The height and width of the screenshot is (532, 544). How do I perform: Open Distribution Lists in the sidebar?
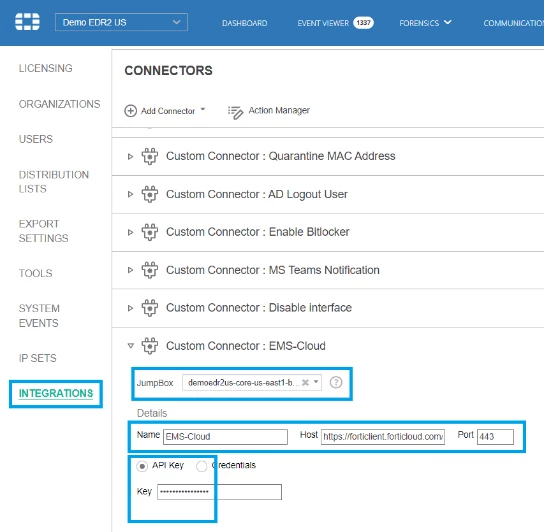pyautogui.click(x=54, y=181)
